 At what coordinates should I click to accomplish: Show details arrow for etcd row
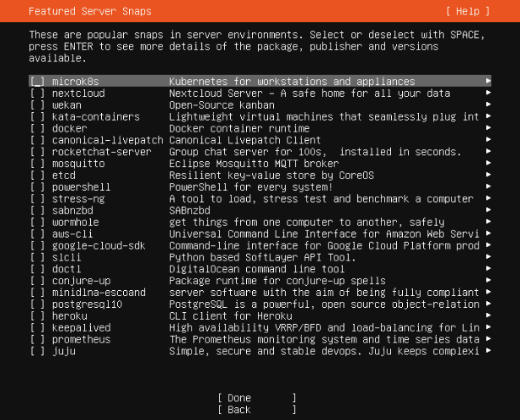[x=488, y=175]
